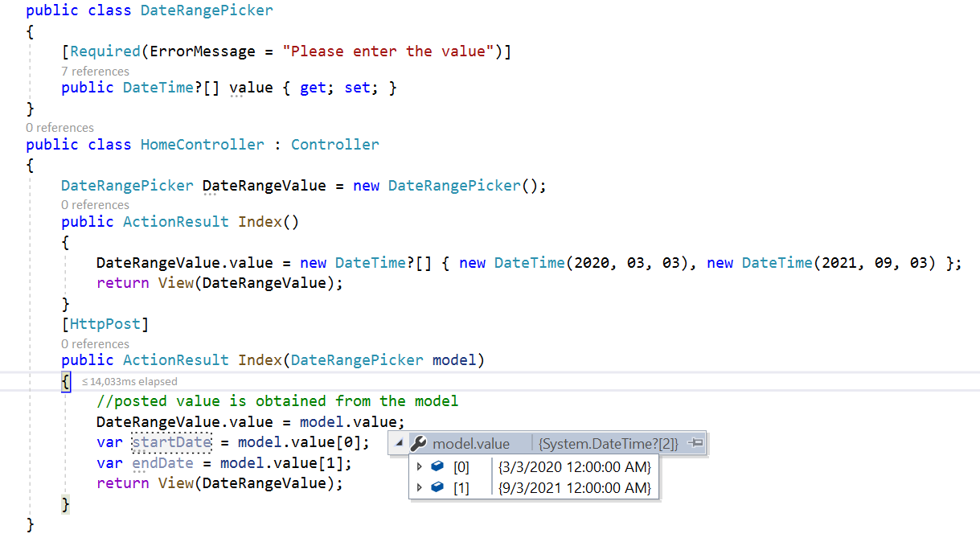Click the 'model.value' name in datatip
The image size is (980, 542).
point(471,444)
